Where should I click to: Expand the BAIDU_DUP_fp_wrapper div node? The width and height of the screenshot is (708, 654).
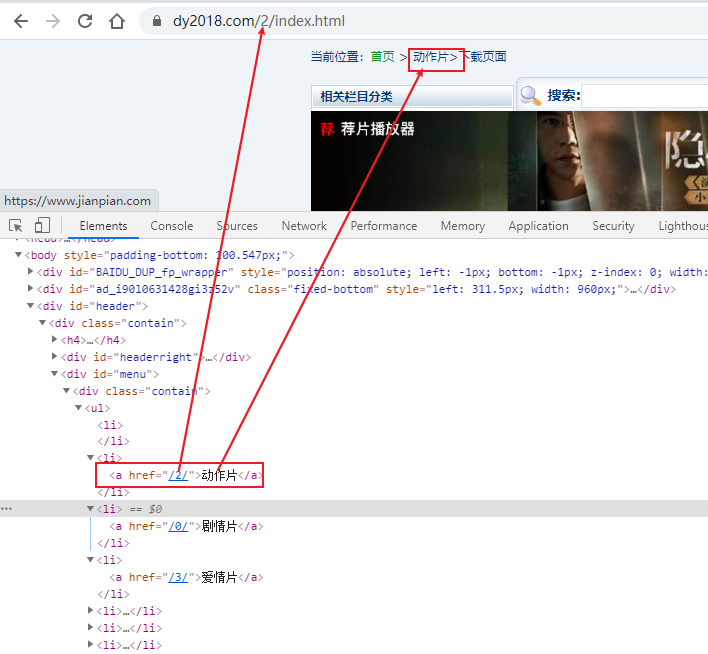(30, 271)
